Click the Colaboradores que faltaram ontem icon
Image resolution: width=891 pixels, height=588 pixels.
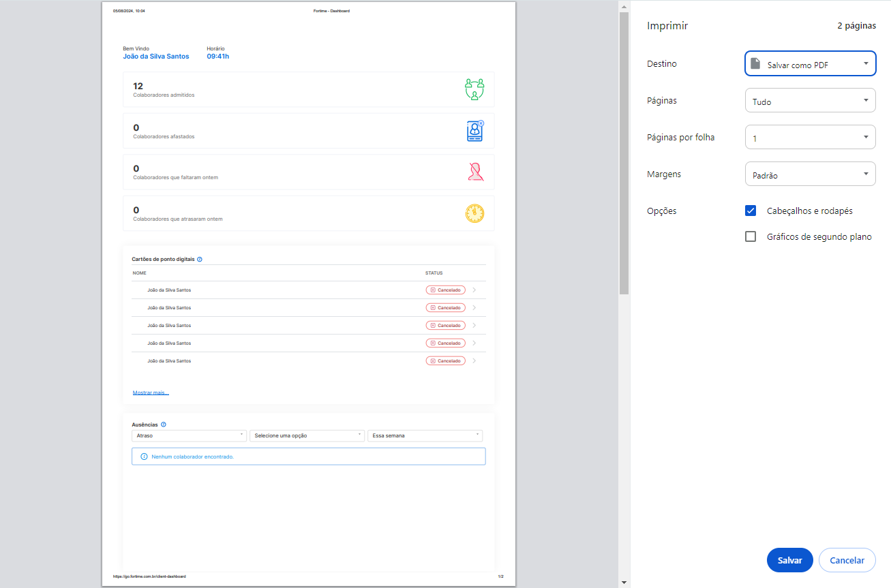point(475,172)
